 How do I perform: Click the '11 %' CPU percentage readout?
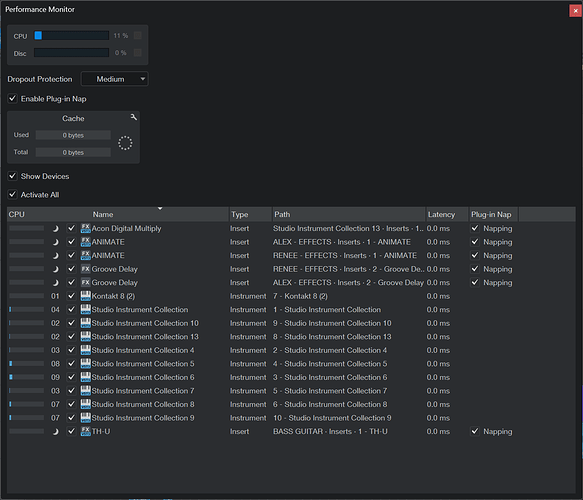120,35
